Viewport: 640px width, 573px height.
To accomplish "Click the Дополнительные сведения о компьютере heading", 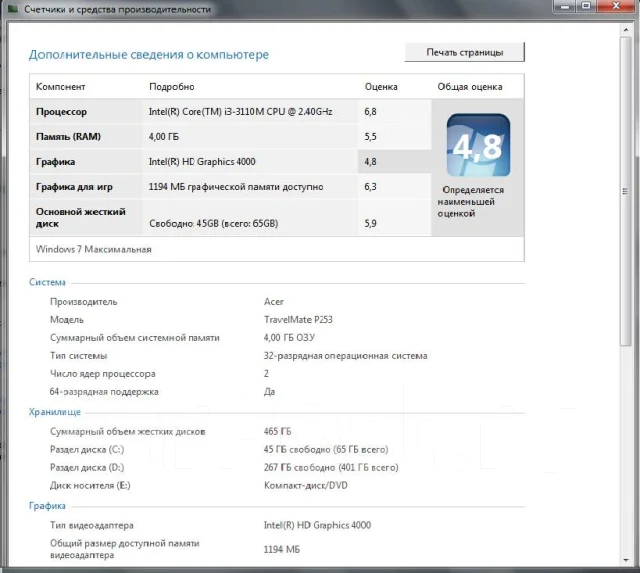I will [149, 55].
